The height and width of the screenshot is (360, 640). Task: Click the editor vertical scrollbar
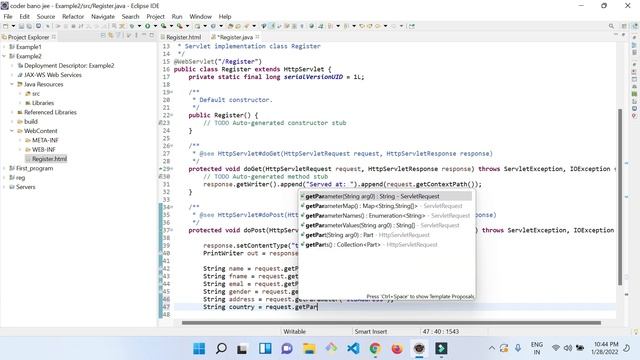pyautogui.click(x=620, y=197)
